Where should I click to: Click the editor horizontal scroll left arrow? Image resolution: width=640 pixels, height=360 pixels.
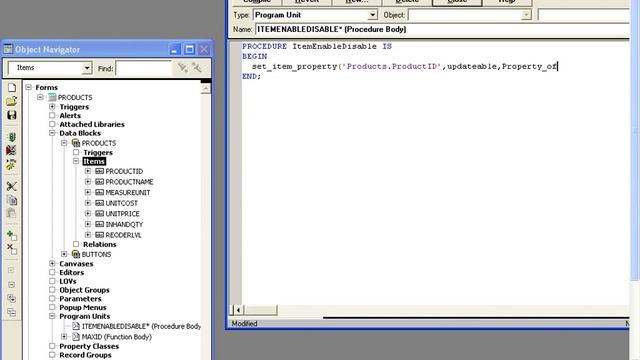(238, 310)
